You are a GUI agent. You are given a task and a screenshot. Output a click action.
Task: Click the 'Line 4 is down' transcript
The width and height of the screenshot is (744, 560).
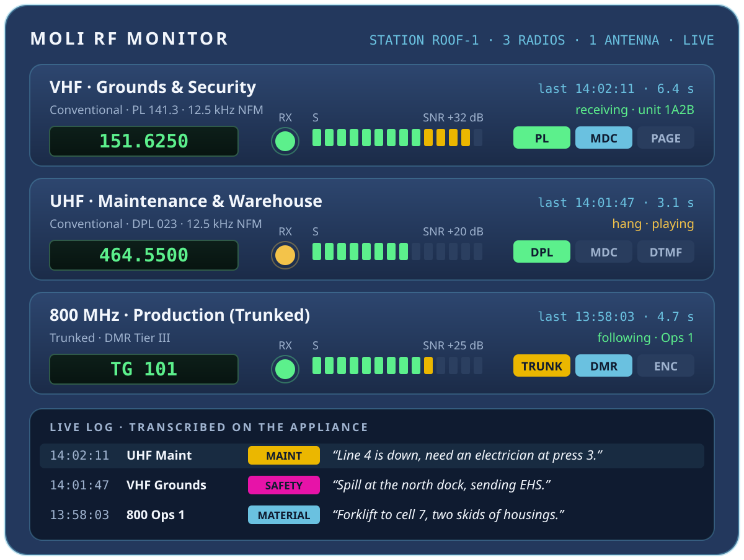point(467,455)
